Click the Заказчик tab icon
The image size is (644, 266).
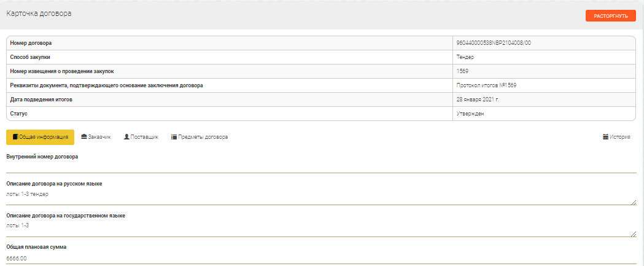pos(83,137)
